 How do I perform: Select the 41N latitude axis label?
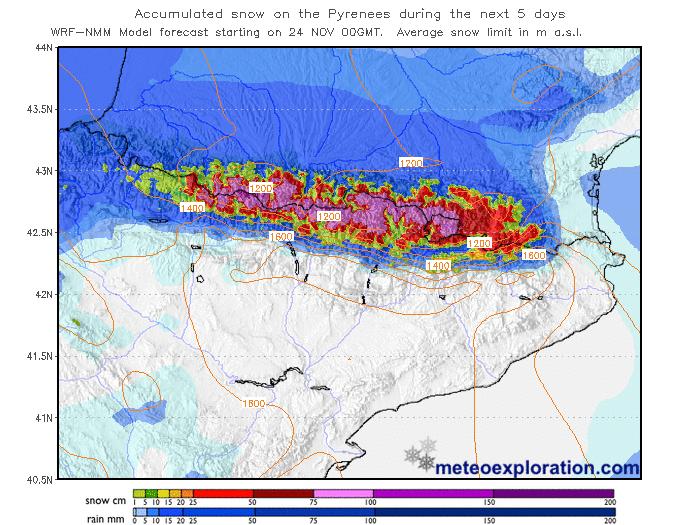(x=43, y=418)
